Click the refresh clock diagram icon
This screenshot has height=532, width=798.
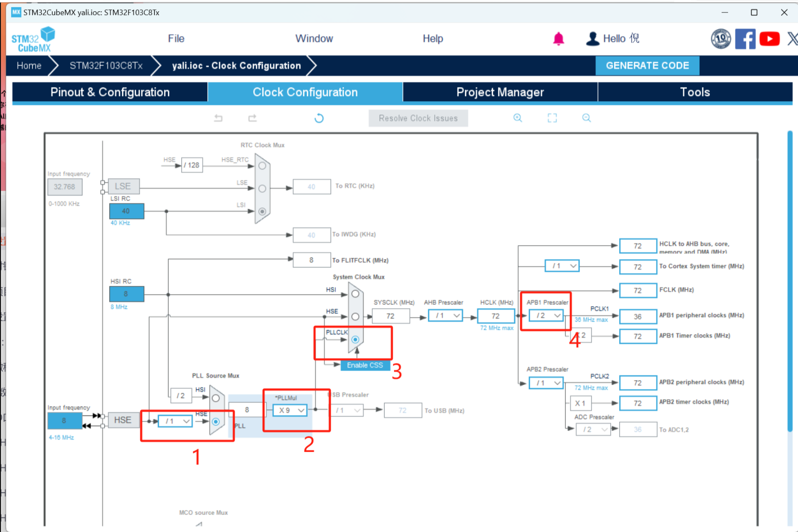click(319, 118)
